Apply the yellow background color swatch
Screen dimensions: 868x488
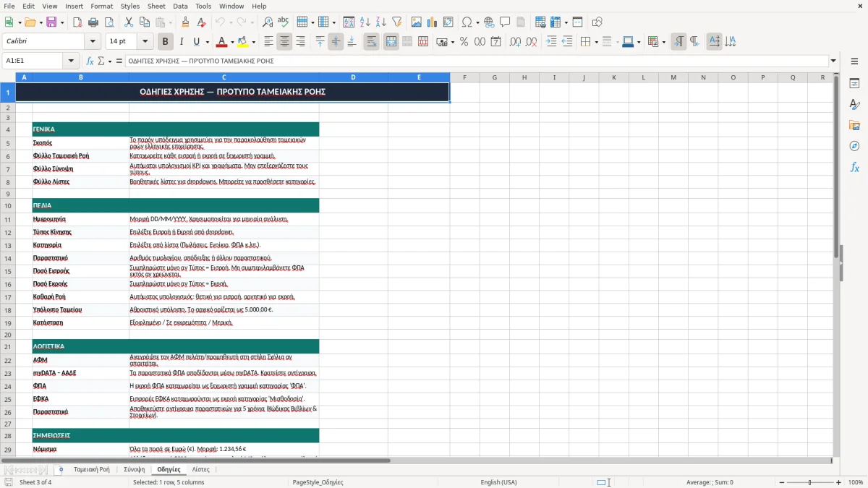pyautogui.click(x=244, y=42)
